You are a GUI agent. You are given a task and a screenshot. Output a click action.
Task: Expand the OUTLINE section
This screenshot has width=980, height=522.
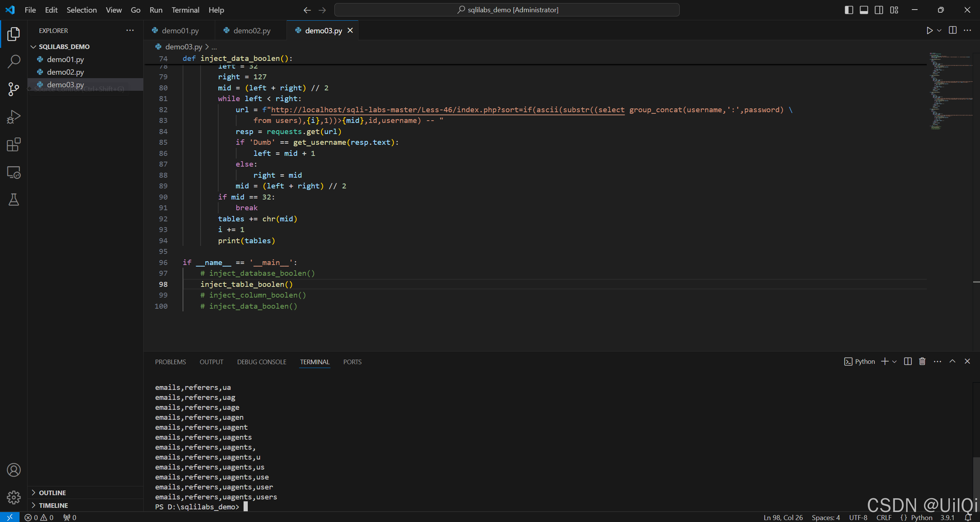[52, 493]
